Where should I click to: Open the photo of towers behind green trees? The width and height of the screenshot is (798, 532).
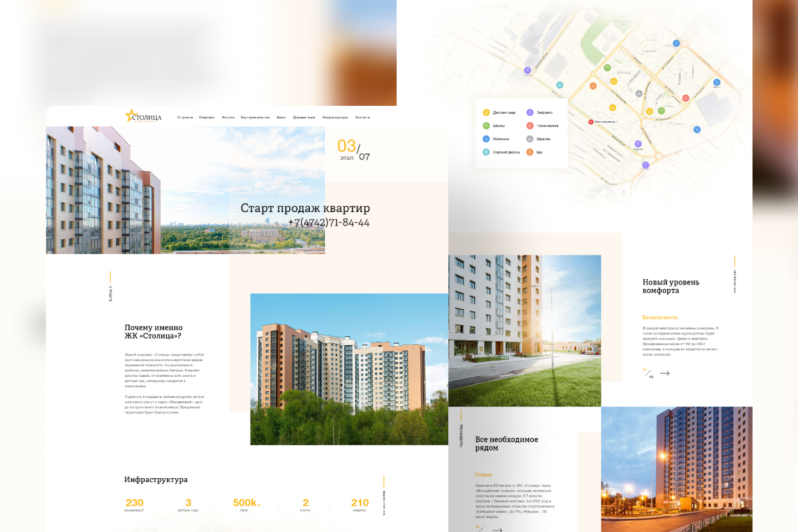point(349,369)
